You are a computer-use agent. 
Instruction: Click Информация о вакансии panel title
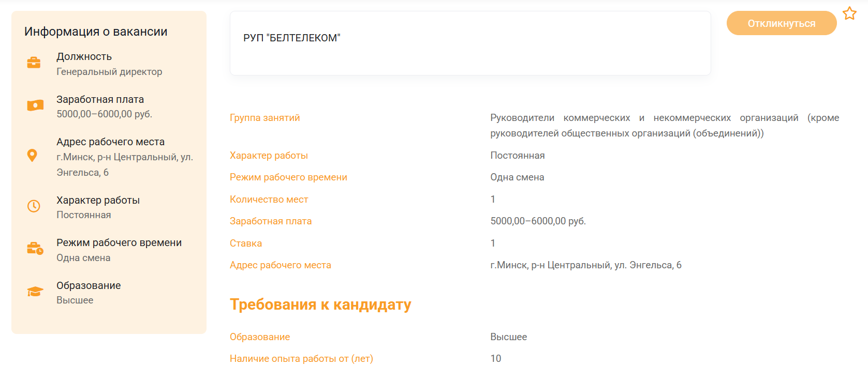click(x=96, y=32)
